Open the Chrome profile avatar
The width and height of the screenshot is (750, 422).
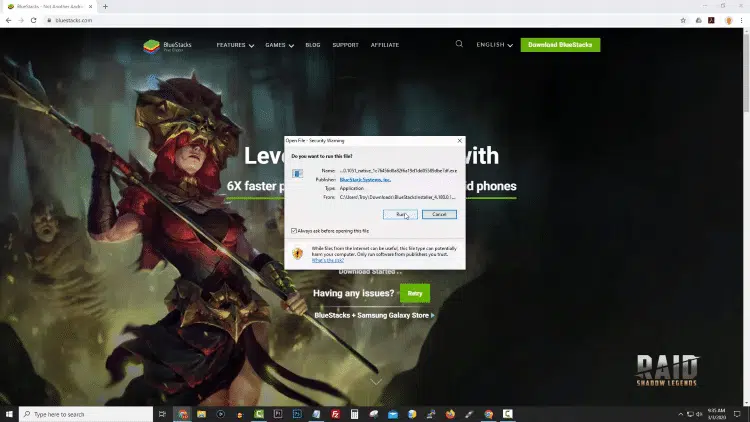pos(728,20)
